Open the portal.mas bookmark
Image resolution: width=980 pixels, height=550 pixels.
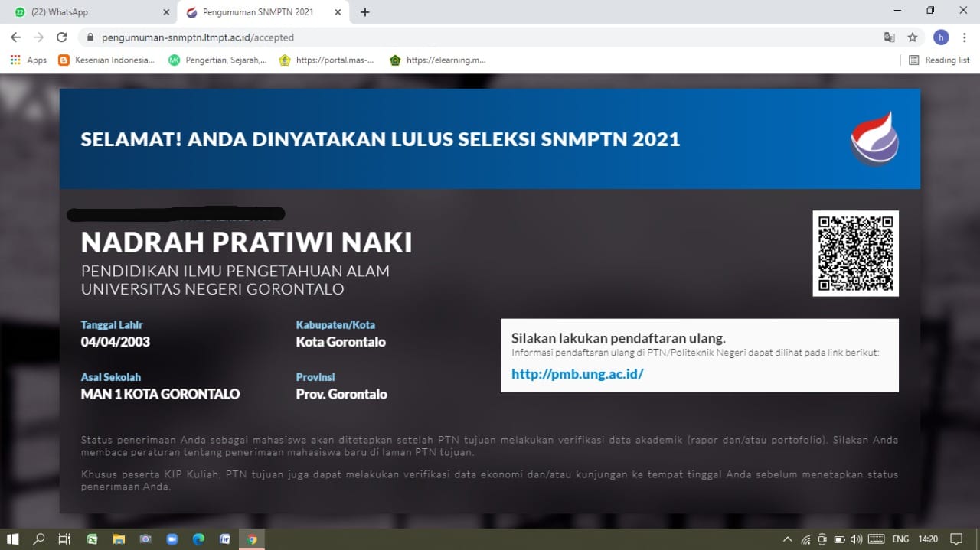326,60
